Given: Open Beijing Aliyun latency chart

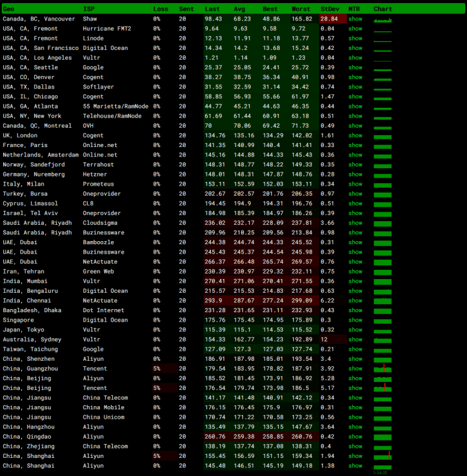Looking at the screenshot, I should 383,379.
